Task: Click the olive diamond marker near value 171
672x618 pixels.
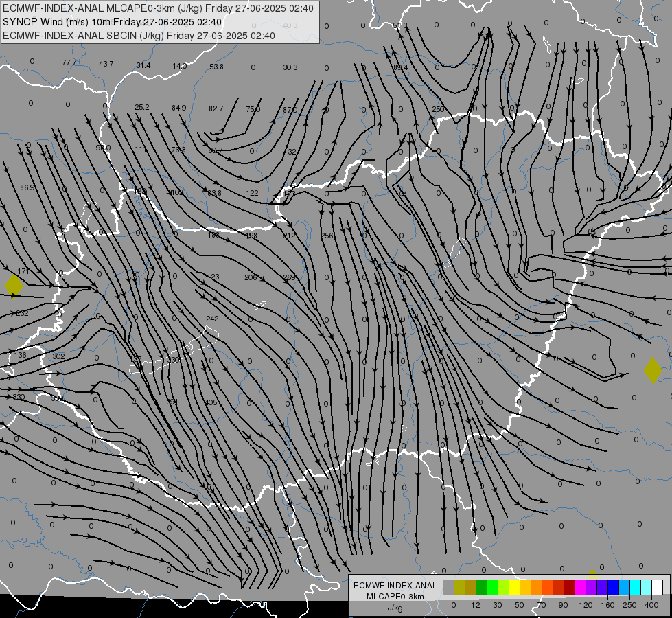Action: 14,286
